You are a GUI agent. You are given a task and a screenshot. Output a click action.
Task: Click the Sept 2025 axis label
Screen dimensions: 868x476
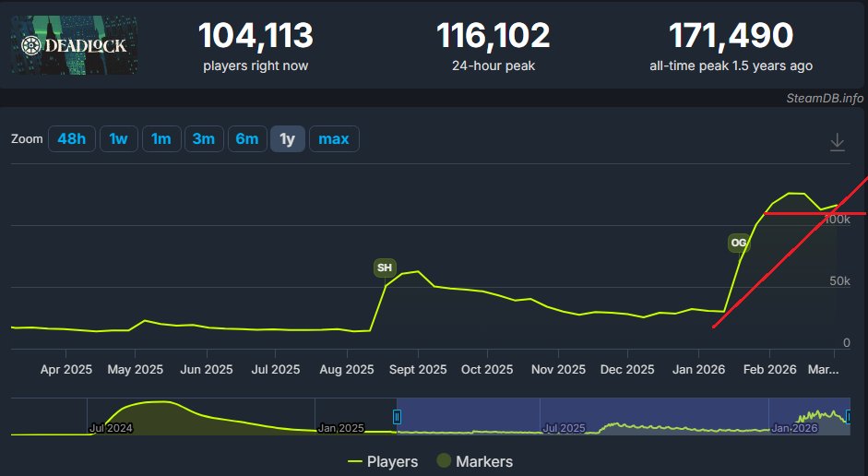pos(418,369)
